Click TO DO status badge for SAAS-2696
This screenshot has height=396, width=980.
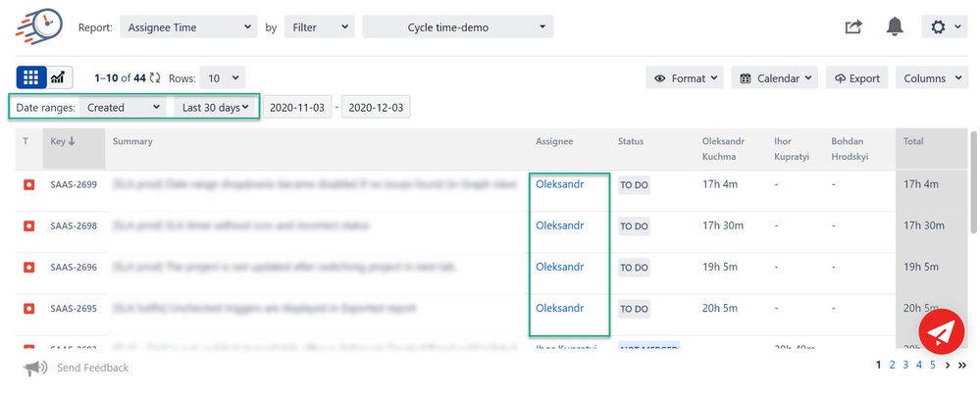coord(634,268)
